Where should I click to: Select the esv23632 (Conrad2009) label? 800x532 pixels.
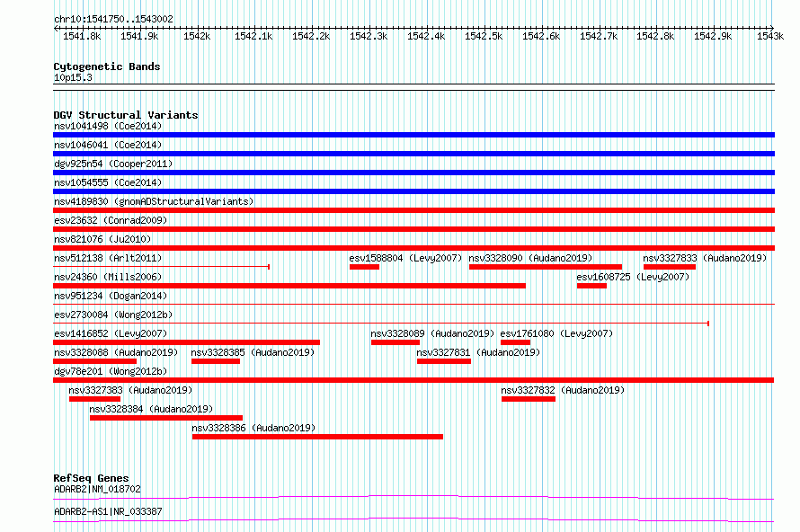tap(111, 220)
